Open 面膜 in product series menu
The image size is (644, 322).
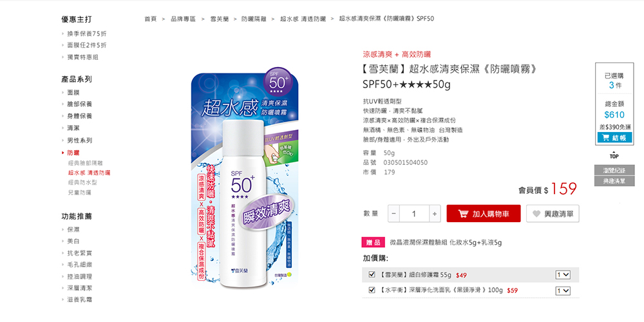(73, 92)
